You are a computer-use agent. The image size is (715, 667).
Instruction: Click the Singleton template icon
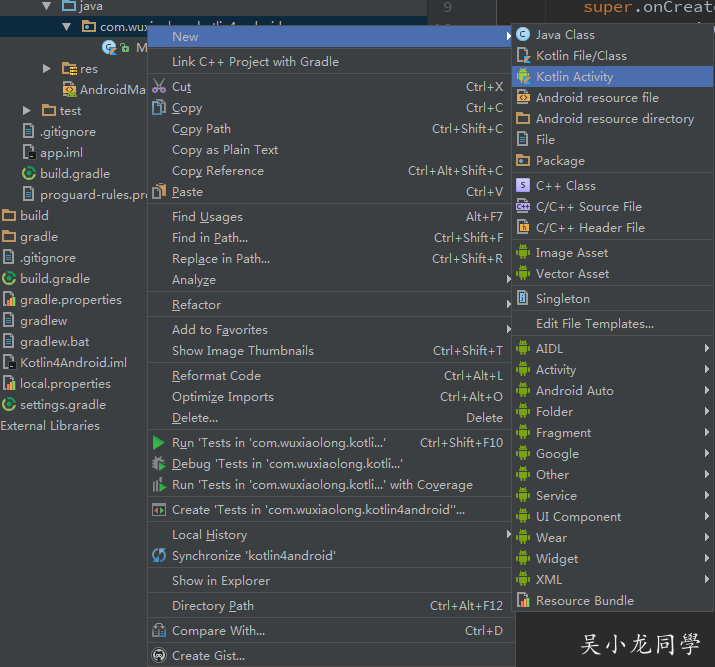[523, 298]
